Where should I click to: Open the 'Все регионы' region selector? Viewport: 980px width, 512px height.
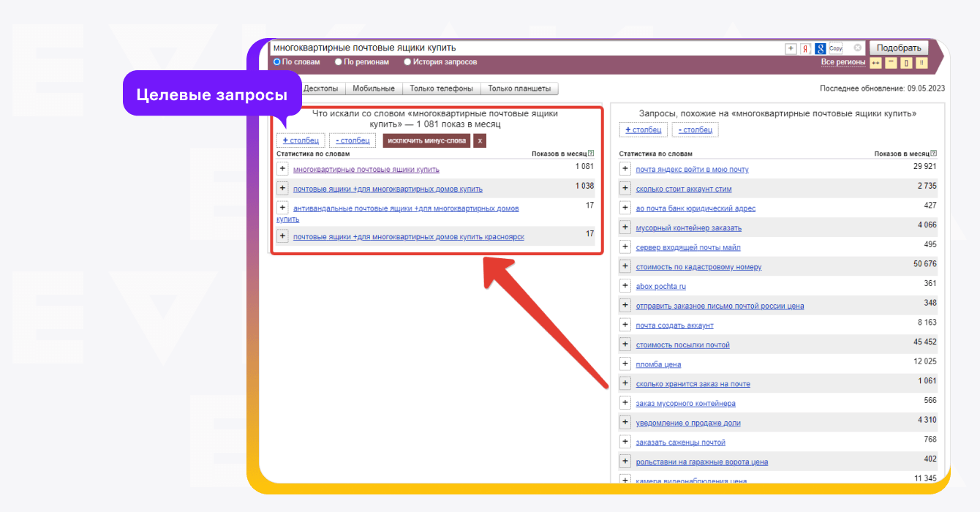coord(843,62)
